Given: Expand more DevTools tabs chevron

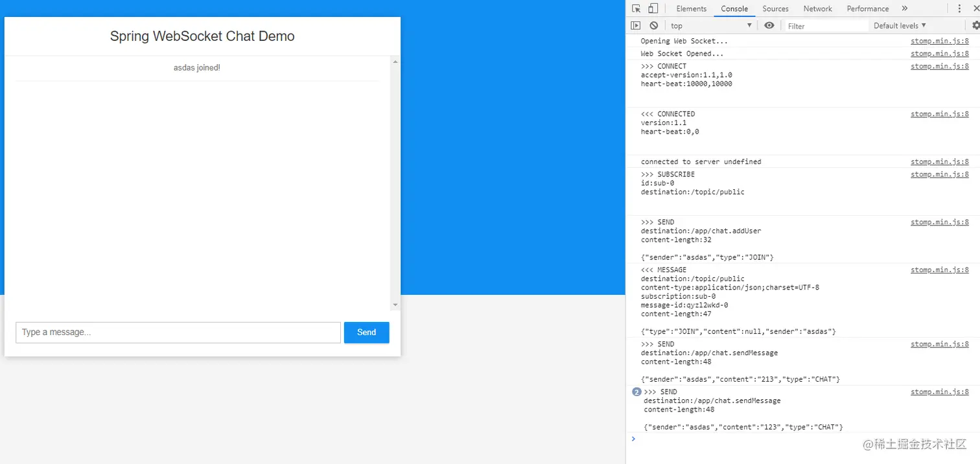Looking at the screenshot, I should tap(905, 8).
